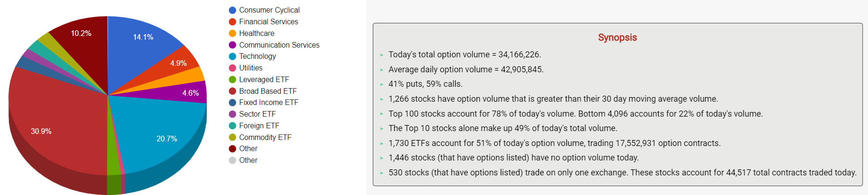Click the Foreign ETF legend entry
Screen dimensions: 868x195
pyautogui.click(x=259, y=126)
